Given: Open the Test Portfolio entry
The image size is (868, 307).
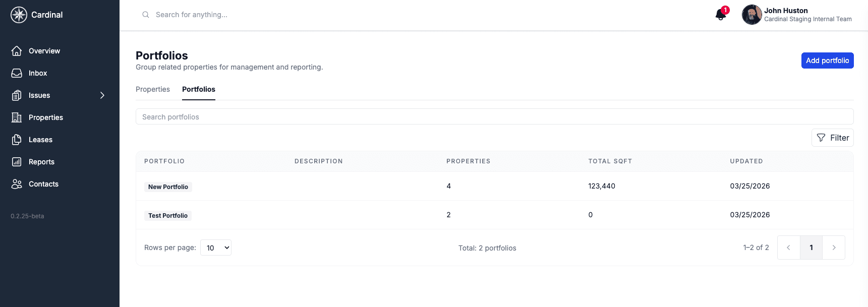Looking at the screenshot, I should coord(168,215).
